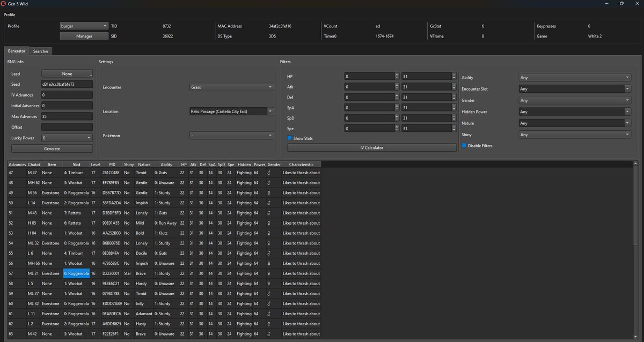Click the 'Adamant' nature cell
Image resolution: width=644 pixels, height=342 pixels.
[144, 314]
